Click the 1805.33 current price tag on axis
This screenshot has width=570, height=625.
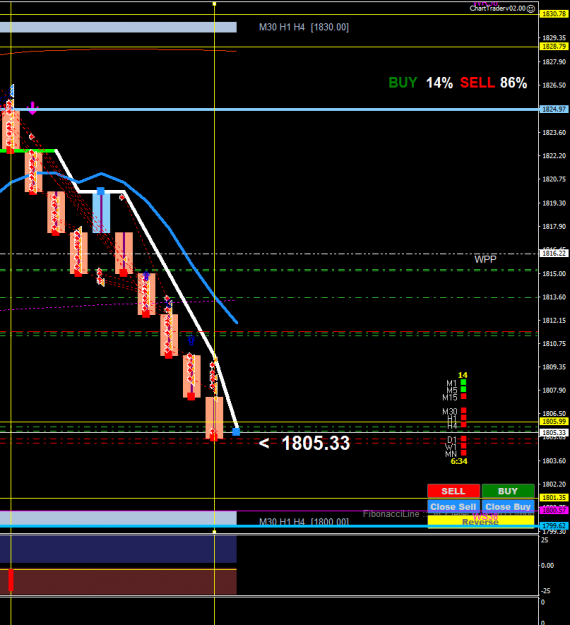click(x=554, y=432)
